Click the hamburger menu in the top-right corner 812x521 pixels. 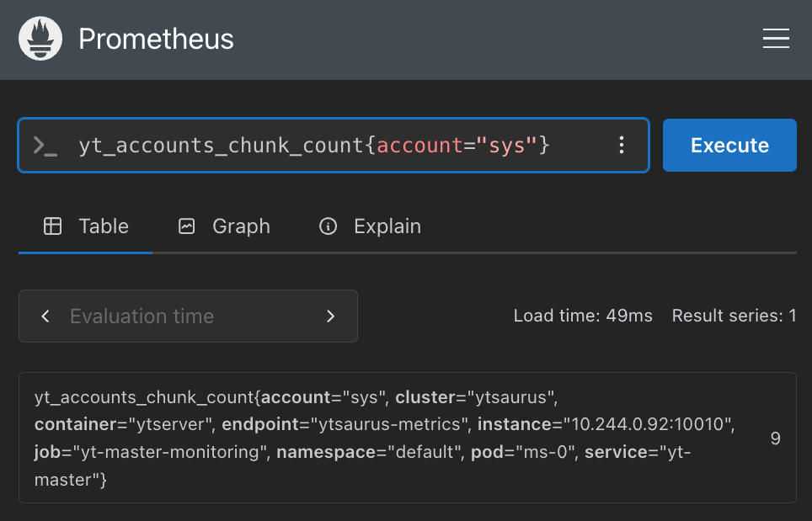[775, 38]
